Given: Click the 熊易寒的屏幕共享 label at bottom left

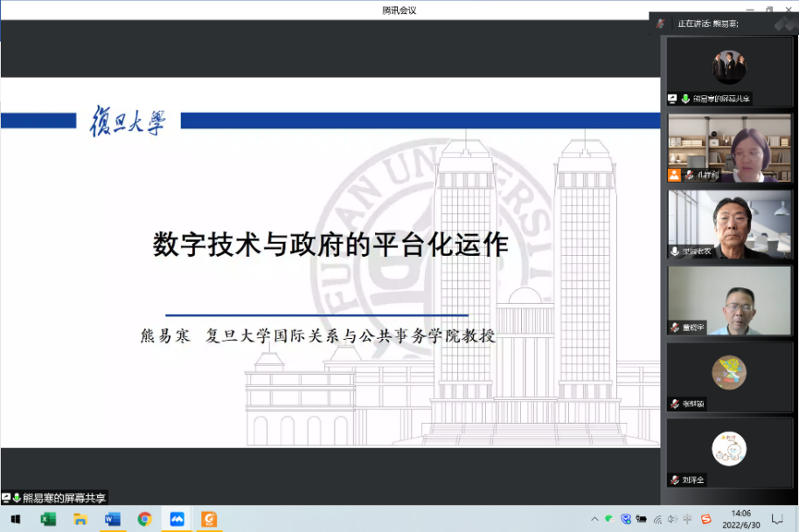Looking at the screenshot, I should point(64,498).
